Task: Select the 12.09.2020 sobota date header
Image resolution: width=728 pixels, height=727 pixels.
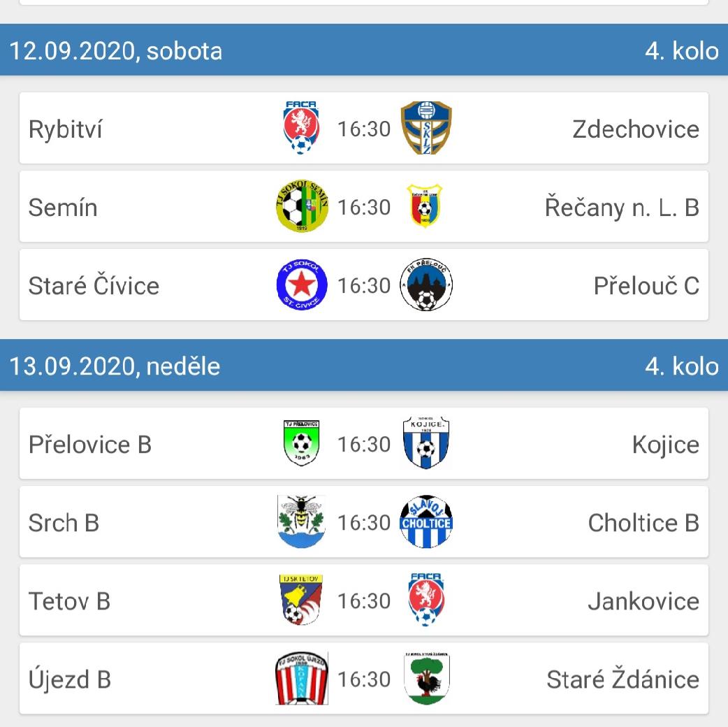Action: pyautogui.click(x=116, y=51)
